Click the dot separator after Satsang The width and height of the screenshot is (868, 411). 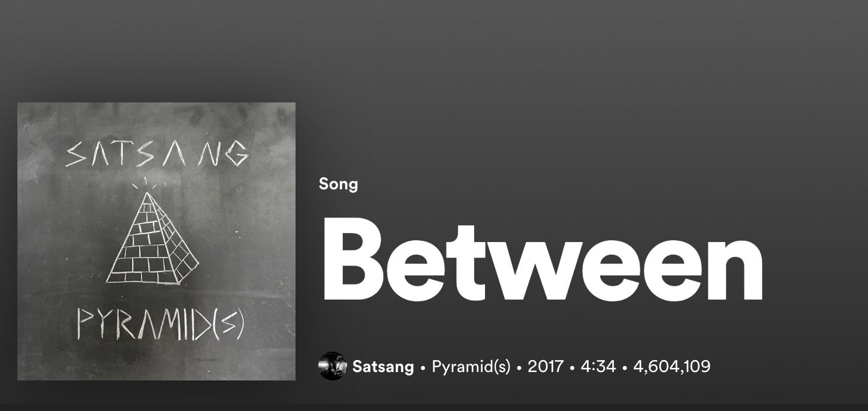coord(423,367)
